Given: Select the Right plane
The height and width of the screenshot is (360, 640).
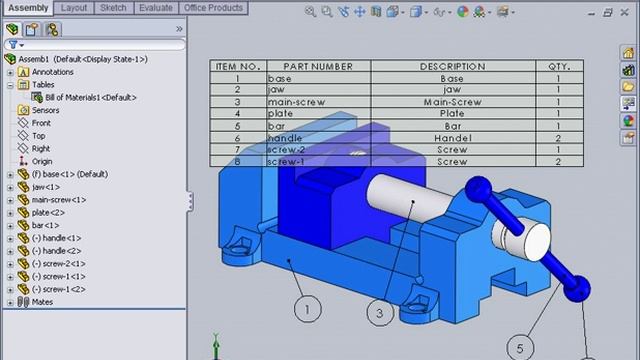Looking at the screenshot, I should [41, 149].
